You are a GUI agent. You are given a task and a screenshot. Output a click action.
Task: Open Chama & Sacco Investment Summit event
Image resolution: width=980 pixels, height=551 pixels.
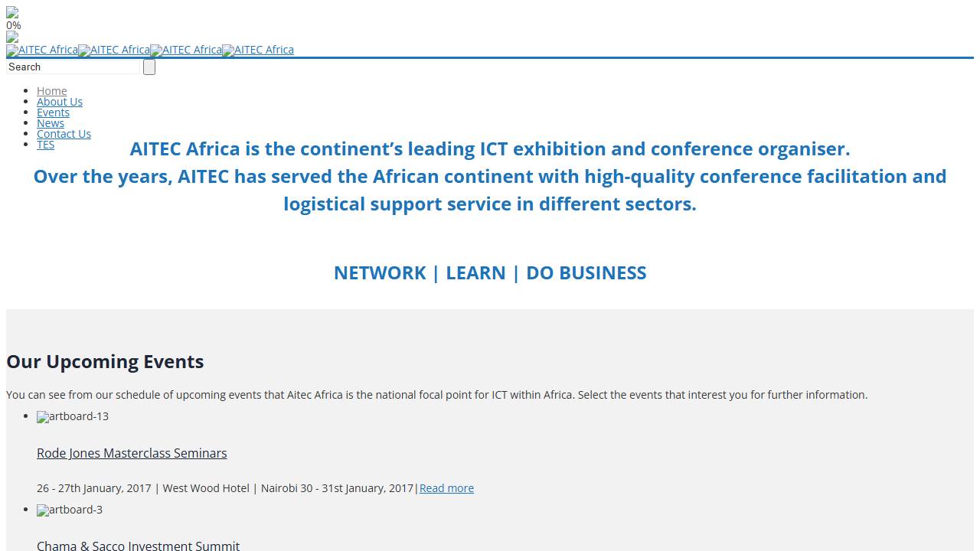pos(138,546)
